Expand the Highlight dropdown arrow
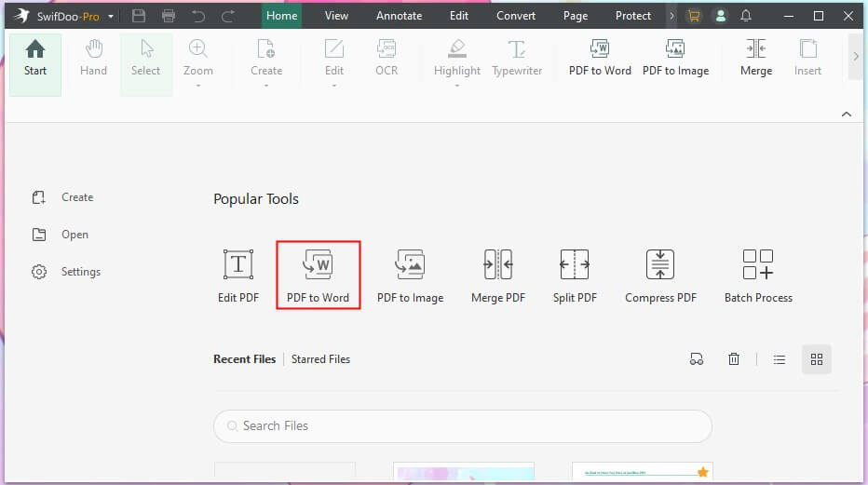Viewport: 868px width, 485px height. pos(456,86)
